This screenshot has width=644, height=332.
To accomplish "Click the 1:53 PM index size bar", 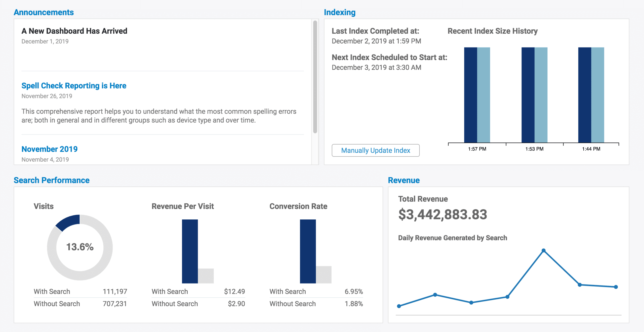I will click(x=534, y=98).
